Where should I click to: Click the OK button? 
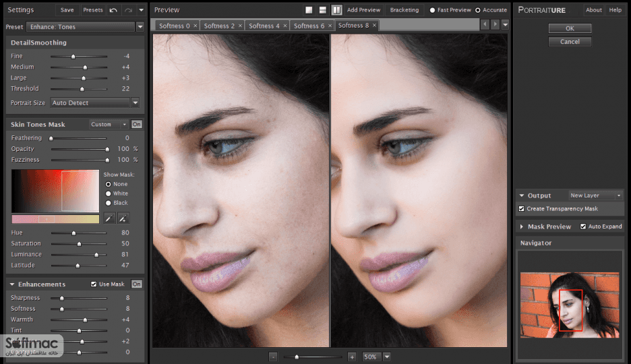click(x=570, y=28)
